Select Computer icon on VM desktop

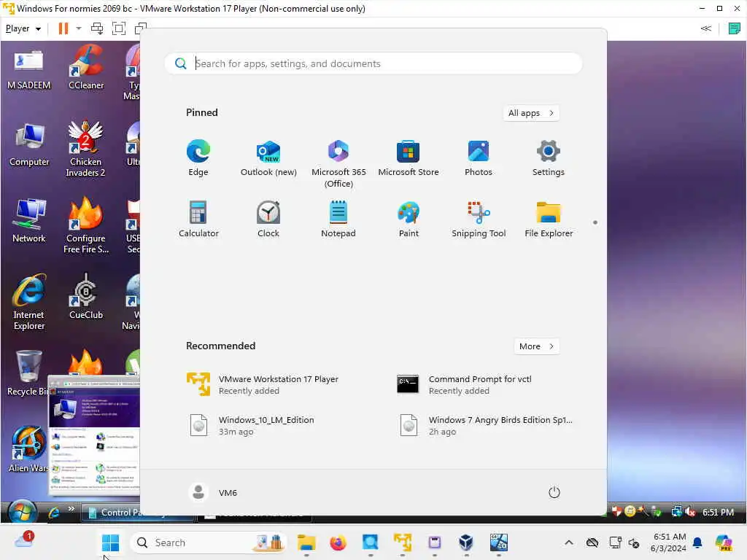click(29, 144)
